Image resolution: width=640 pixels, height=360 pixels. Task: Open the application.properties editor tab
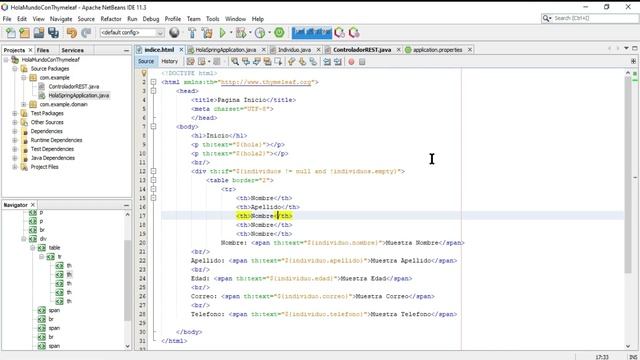pos(437,50)
